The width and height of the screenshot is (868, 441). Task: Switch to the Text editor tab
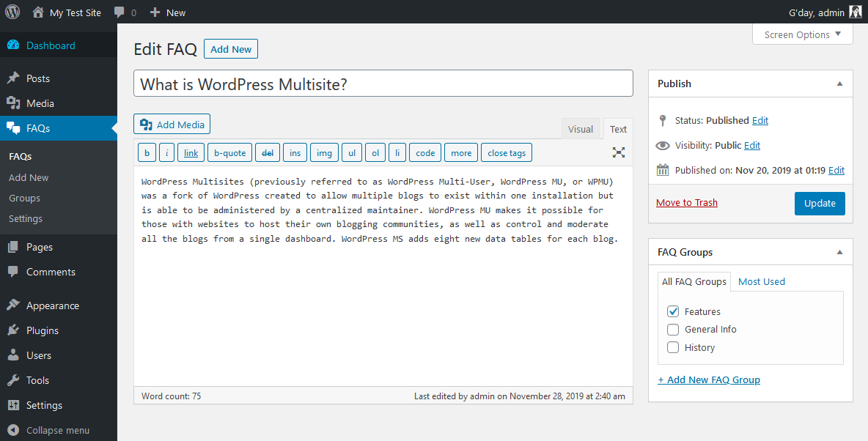(x=618, y=129)
